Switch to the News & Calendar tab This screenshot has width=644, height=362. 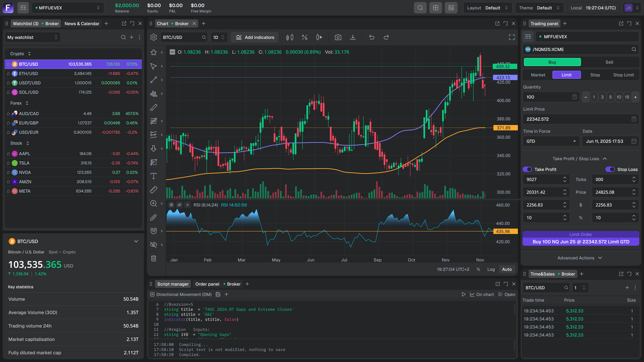click(82, 23)
